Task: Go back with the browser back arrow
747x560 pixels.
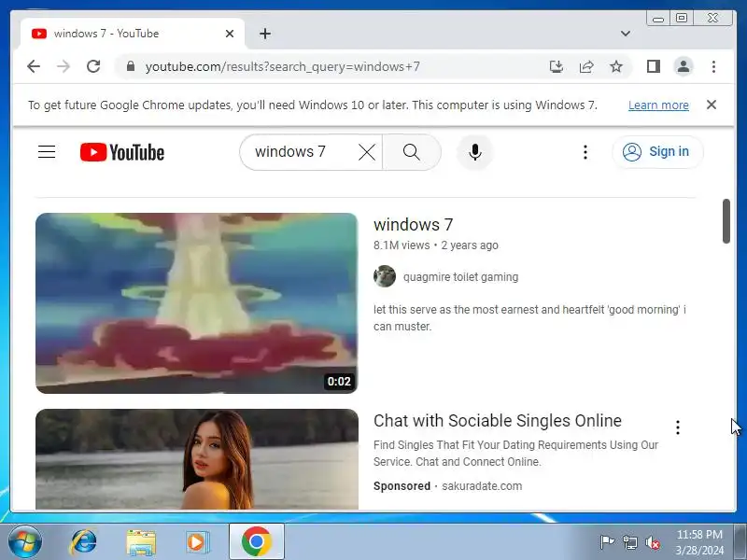Action: (34, 66)
